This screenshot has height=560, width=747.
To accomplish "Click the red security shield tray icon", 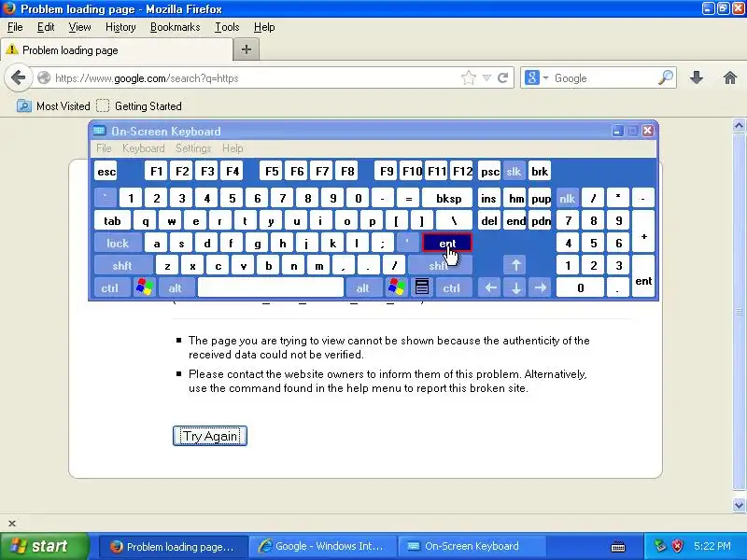I will 678,546.
